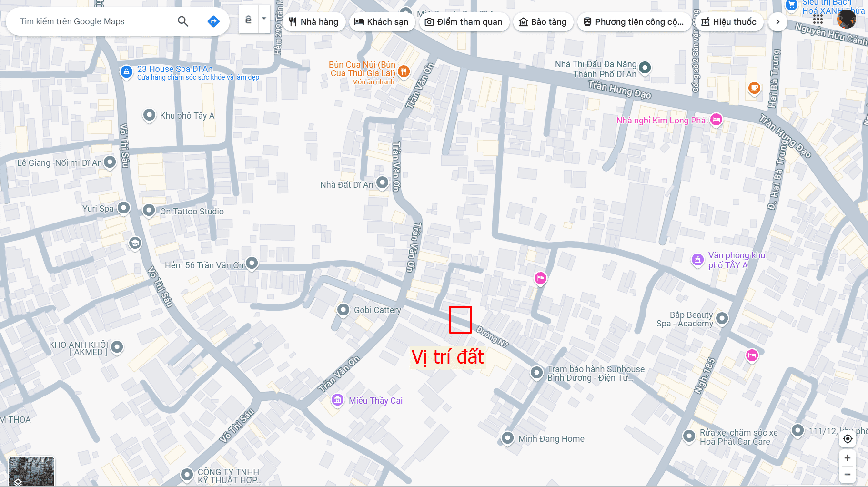The height and width of the screenshot is (487, 868).
Task: Select the Gobi Cattery place marker
Action: 343,310
